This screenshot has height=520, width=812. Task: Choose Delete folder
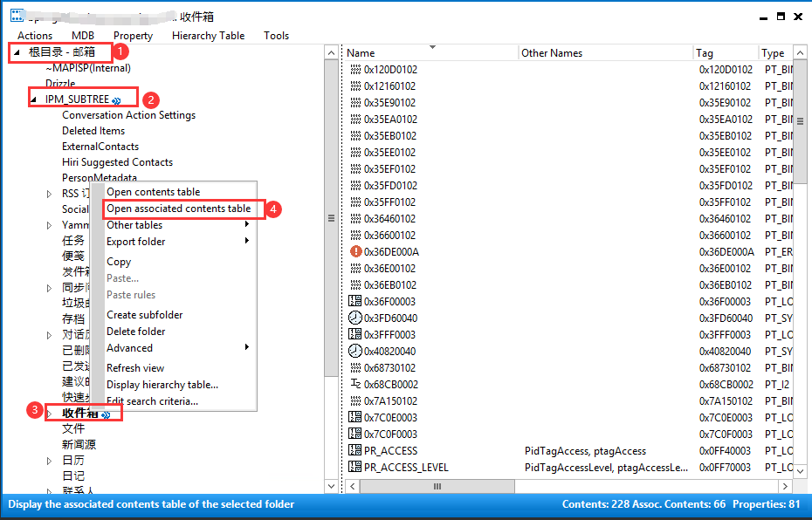(x=179, y=332)
